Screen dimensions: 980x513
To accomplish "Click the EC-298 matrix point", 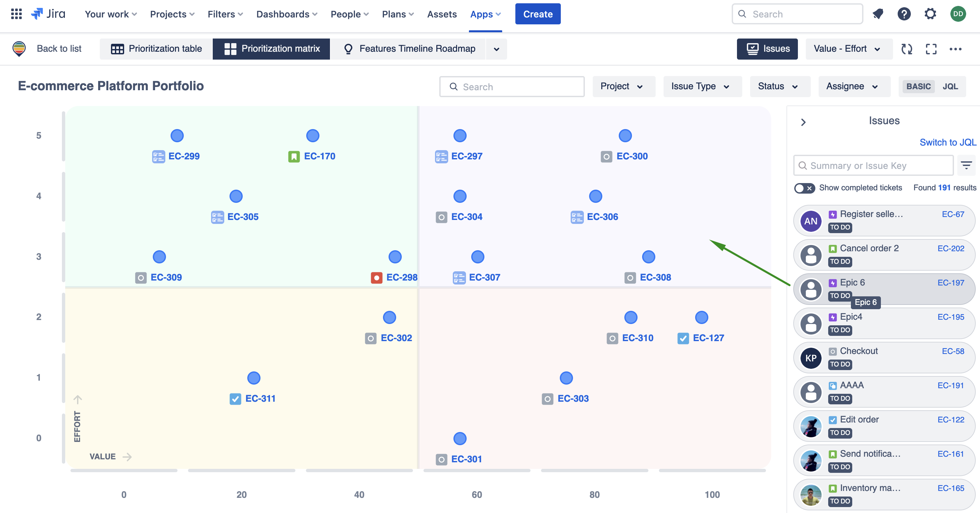I will pos(395,257).
